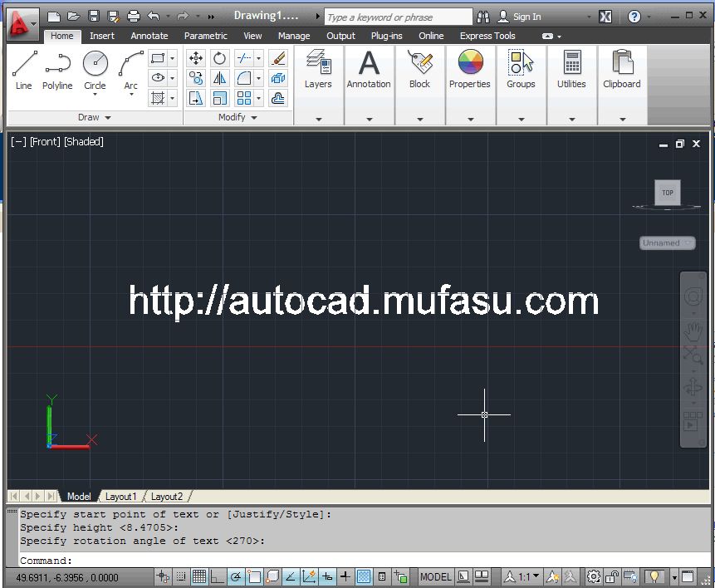Select the Rectangular Array tool
The height and width of the screenshot is (588, 715).
244,98
